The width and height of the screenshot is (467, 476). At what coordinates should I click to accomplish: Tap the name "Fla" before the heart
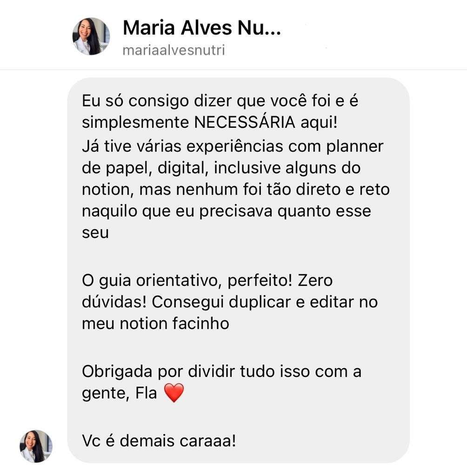[146, 393]
